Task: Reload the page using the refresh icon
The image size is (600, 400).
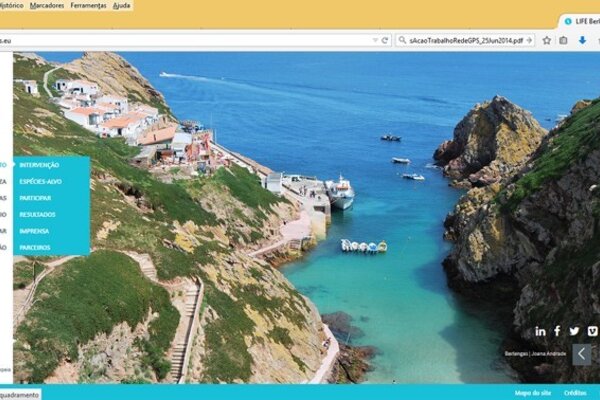Action: click(x=385, y=40)
